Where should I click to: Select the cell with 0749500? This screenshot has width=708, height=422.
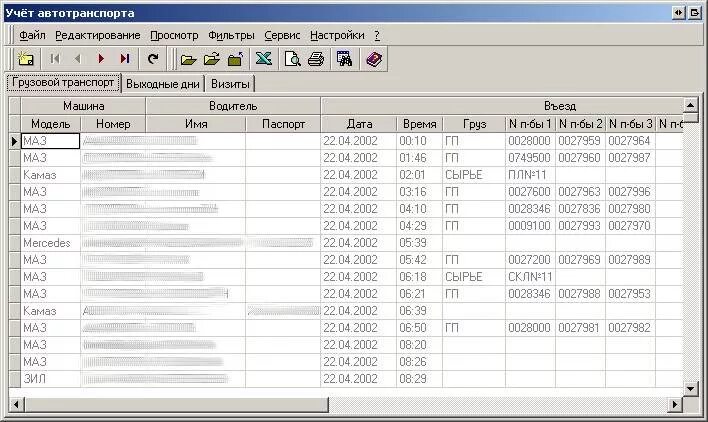[531, 158]
